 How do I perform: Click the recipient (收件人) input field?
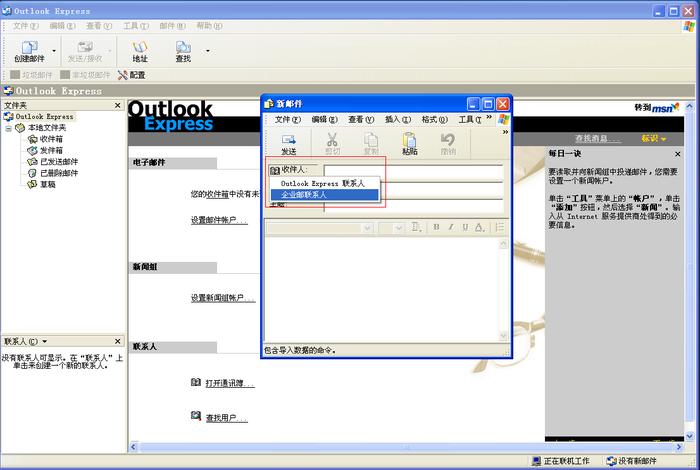[x=413, y=171]
